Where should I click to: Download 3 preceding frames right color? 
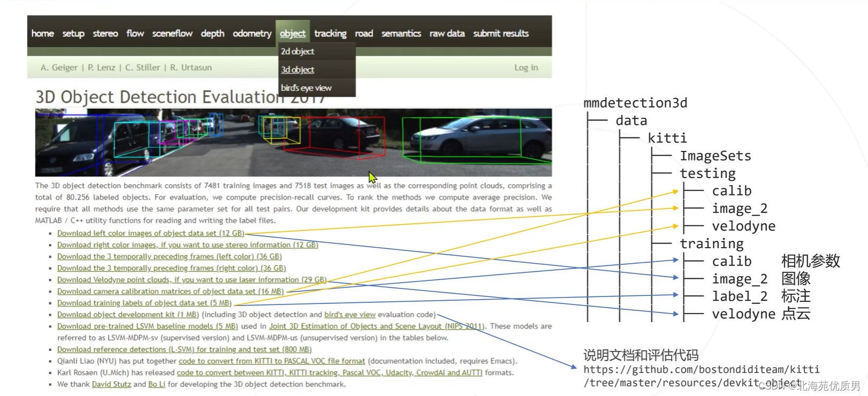(172, 268)
